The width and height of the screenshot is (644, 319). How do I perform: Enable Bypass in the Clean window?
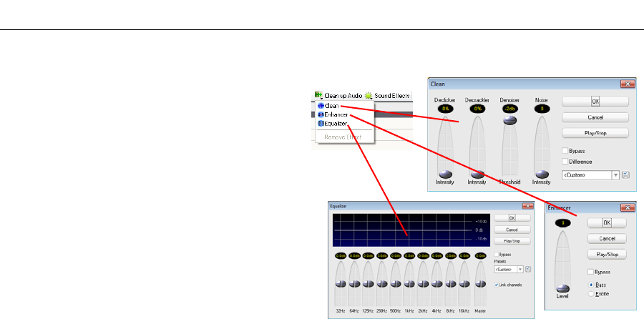pyautogui.click(x=565, y=151)
